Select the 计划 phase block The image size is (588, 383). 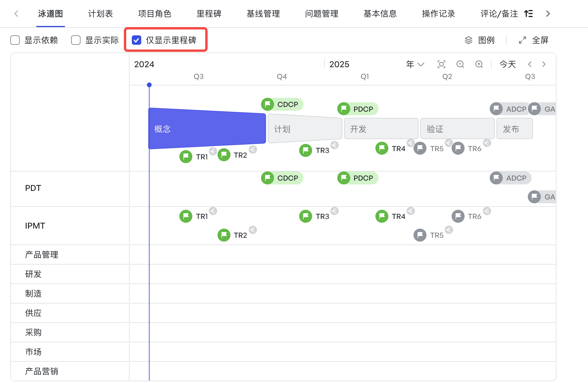[305, 128]
